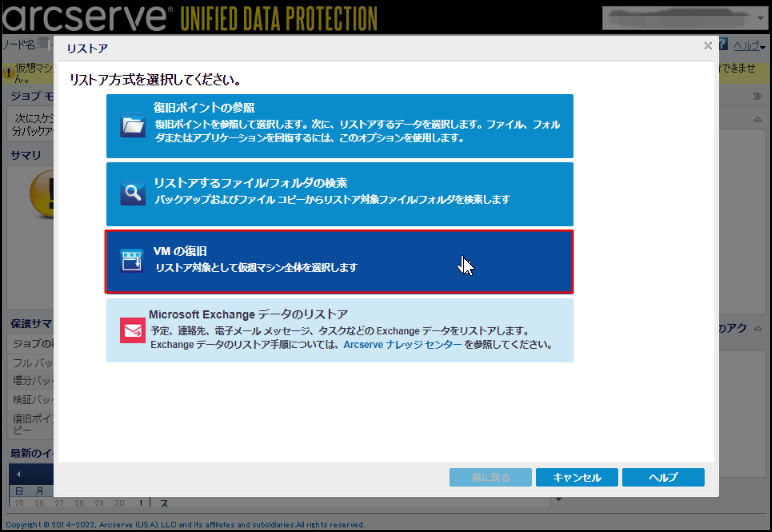
Task: Click the Microsoft Exchange envelope icon
Action: (133, 330)
